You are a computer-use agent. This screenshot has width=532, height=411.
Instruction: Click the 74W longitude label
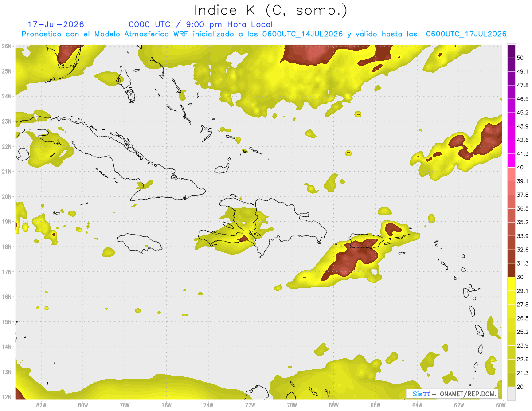(x=208, y=405)
